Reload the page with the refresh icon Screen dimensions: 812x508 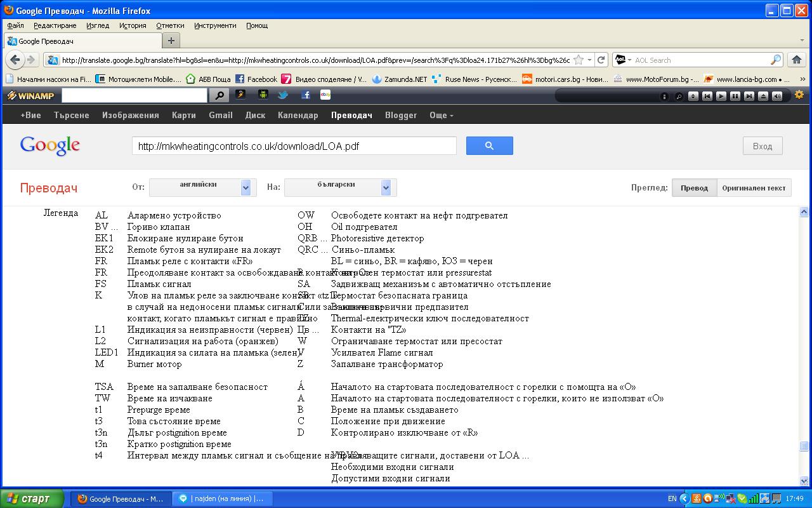click(601, 60)
